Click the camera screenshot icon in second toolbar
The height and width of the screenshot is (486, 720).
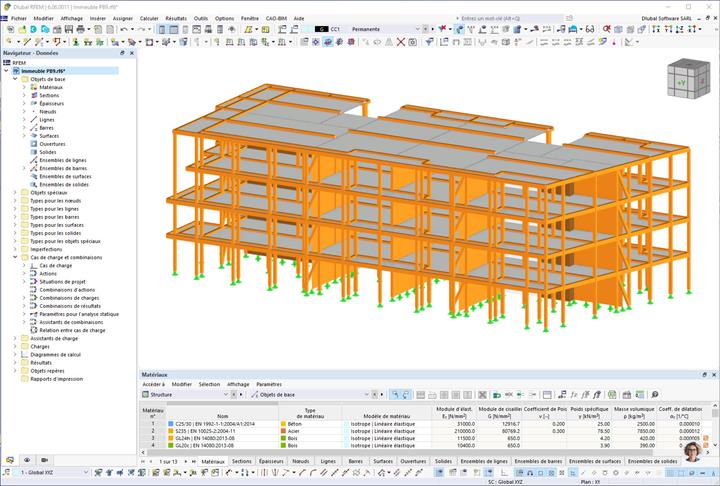(x=412, y=42)
